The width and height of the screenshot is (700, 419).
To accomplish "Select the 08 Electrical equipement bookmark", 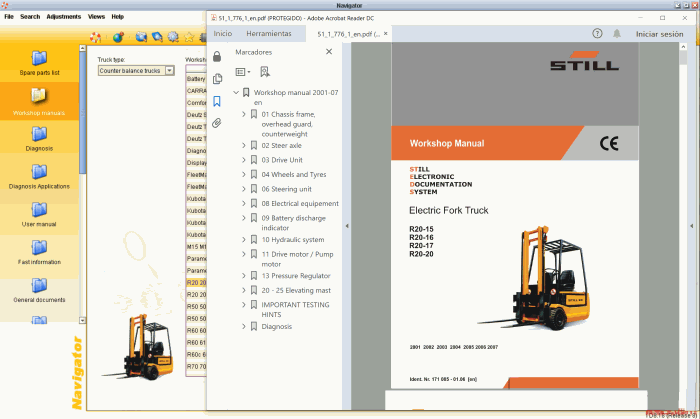I will [300, 203].
